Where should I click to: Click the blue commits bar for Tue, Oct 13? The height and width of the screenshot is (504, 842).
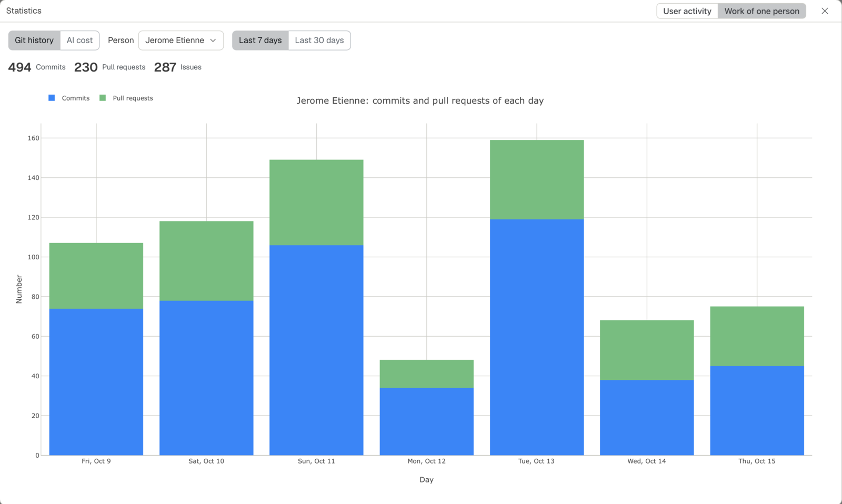[537, 337]
